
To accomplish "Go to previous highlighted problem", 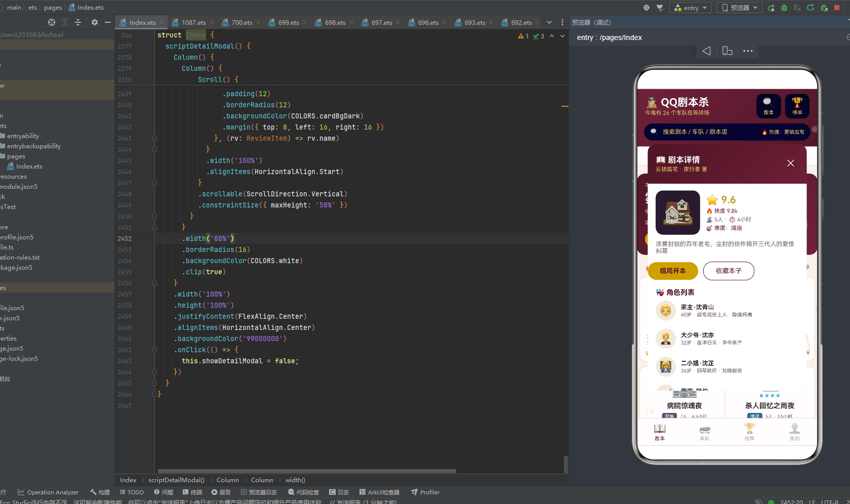I will 552,36.
